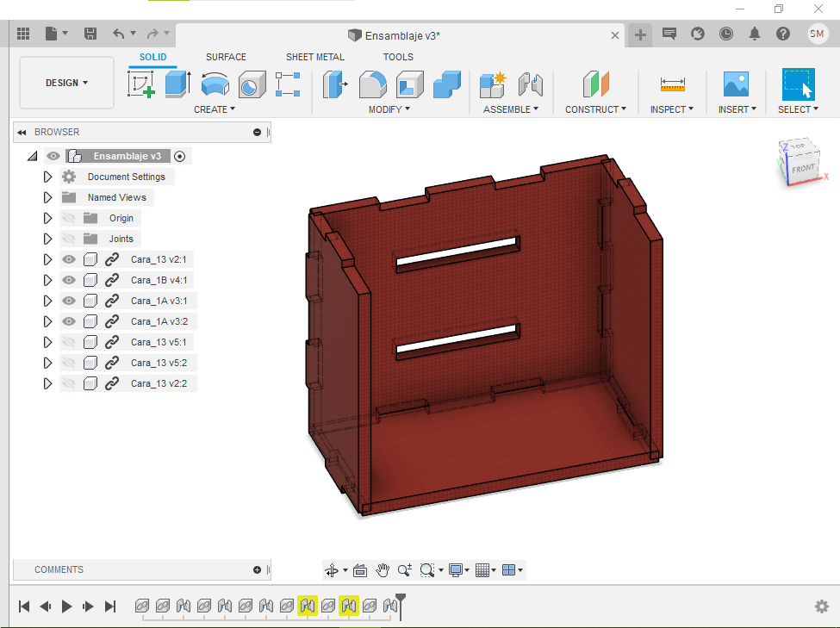This screenshot has height=628, width=840.
Task: Activate Ensamblaje v3 radio button
Action: click(x=180, y=157)
